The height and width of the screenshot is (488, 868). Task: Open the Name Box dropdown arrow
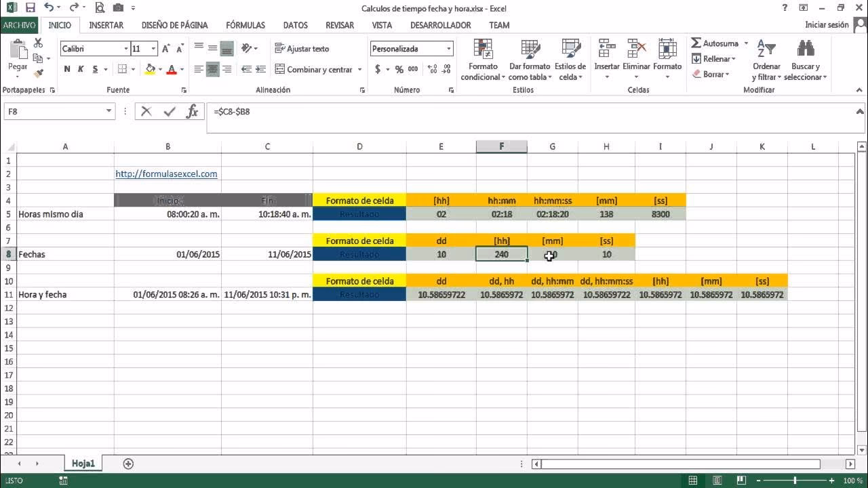[x=109, y=112]
